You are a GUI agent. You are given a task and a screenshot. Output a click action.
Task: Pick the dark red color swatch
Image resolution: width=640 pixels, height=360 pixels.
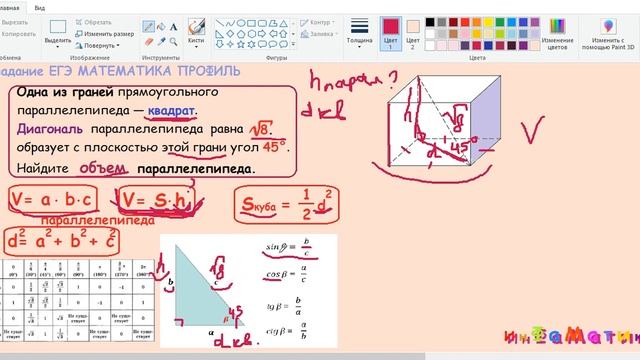click(x=453, y=22)
